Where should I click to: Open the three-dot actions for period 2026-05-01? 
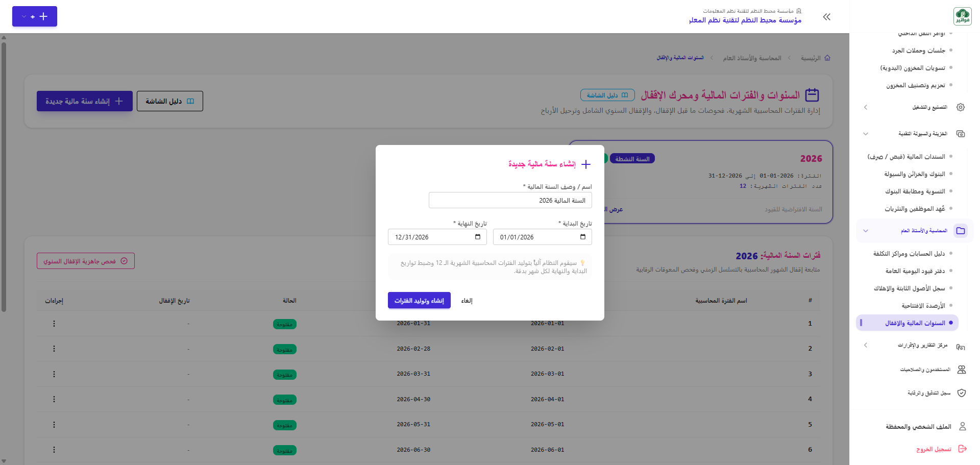pos(54,425)
